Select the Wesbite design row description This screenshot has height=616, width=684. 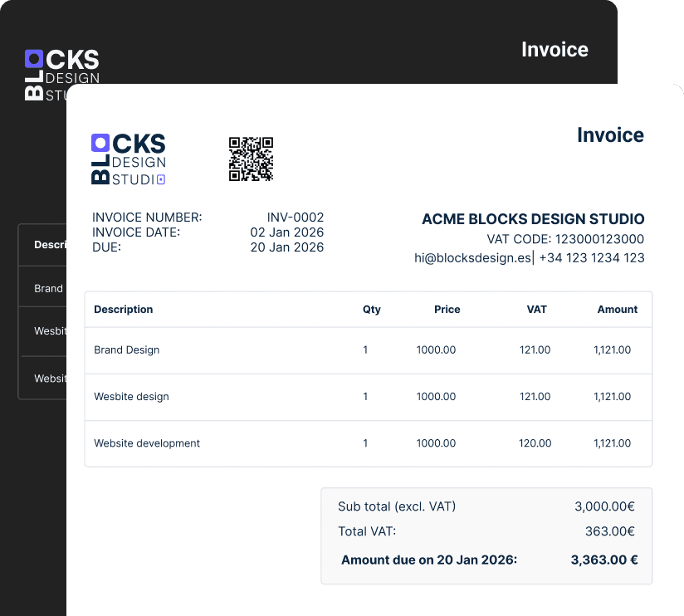coord(131,397)
